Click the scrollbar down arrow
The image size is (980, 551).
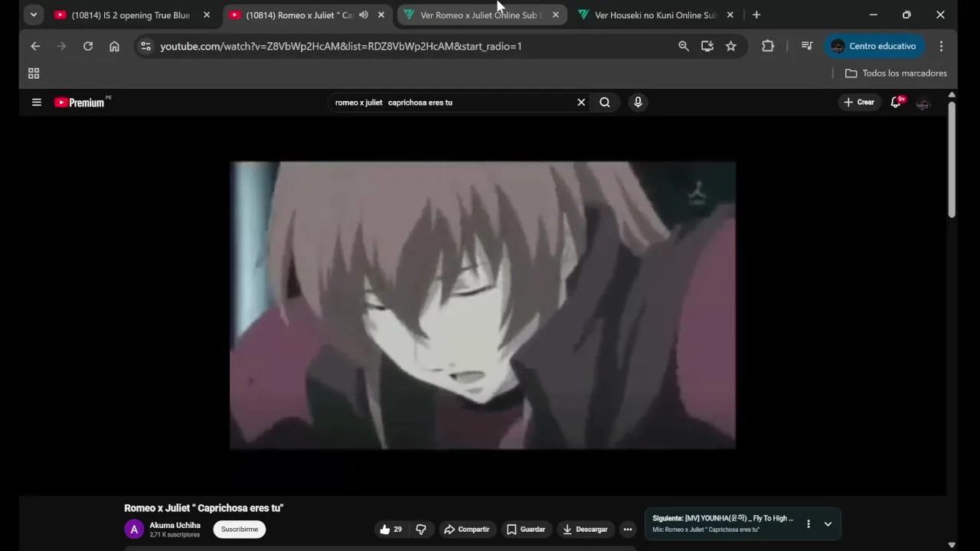[x=952, y=545]
